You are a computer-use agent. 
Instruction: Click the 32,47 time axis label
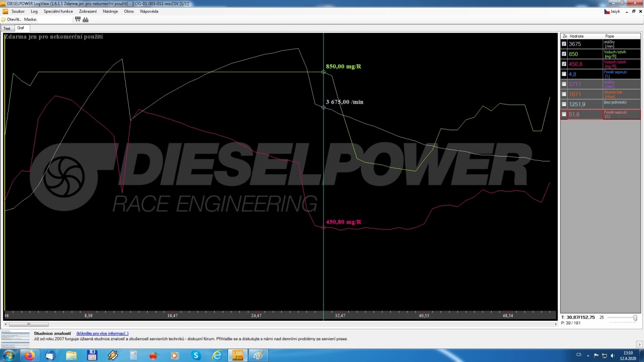point(340,316)
